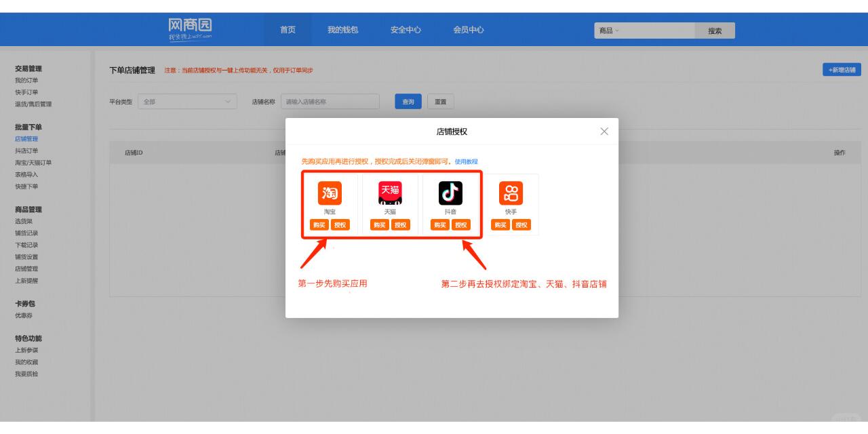Open 抖店订单 in the sidebar
The height and width of the screenshot is (434, 868).
(x=26, y=151)
